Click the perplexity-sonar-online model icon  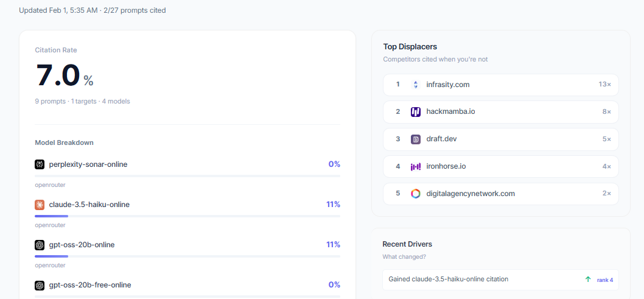click(x=40, y=164)
